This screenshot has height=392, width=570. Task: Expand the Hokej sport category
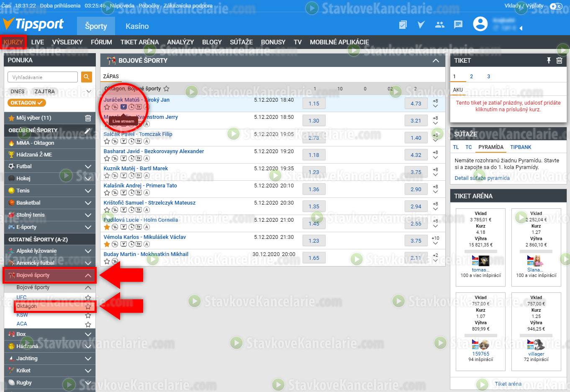point(88,179)
